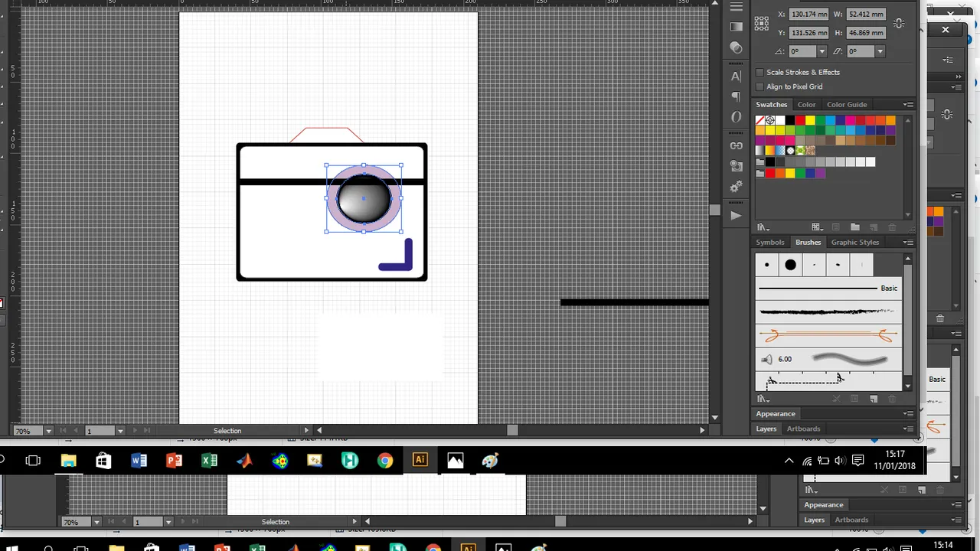Image resolution: width=980 pixels, height=551 pixels.
Task: Toggle constrain width and height proportions link
Action: pyautogui.click(x=900, y=24)
